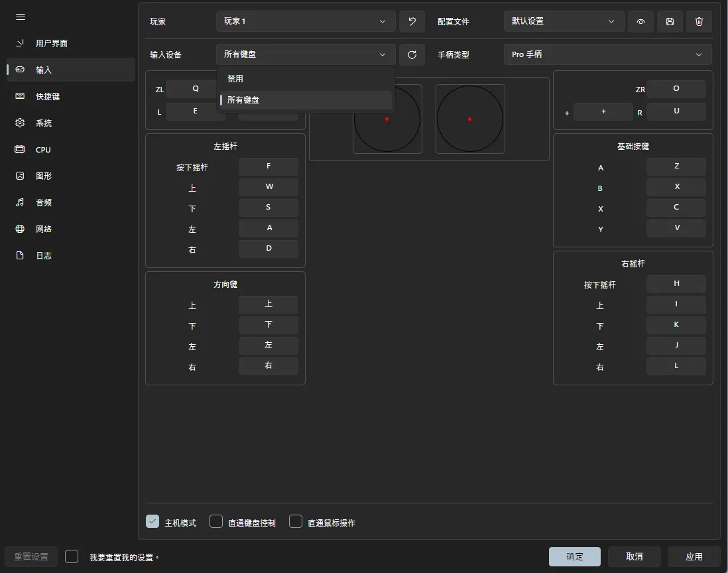This screenshot has height=573, width=728.
Task: Rebind the ZR button mapped to O
Action: tap(676, 89)
